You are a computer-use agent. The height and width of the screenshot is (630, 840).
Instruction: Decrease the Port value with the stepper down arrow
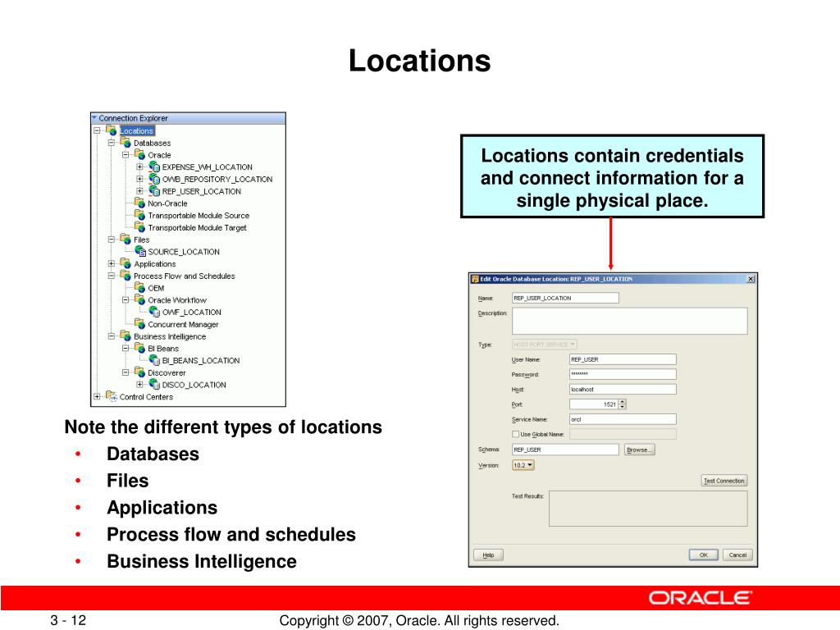(622, 407)
